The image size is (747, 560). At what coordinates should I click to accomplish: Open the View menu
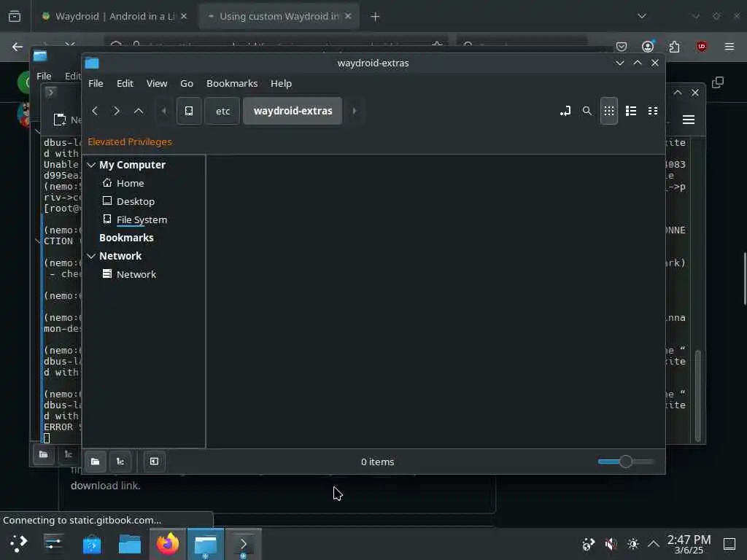(x=157, y=83)
